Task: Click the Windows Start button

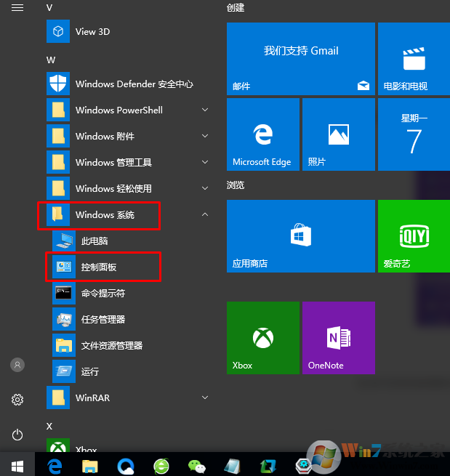Action: (17, 464)
